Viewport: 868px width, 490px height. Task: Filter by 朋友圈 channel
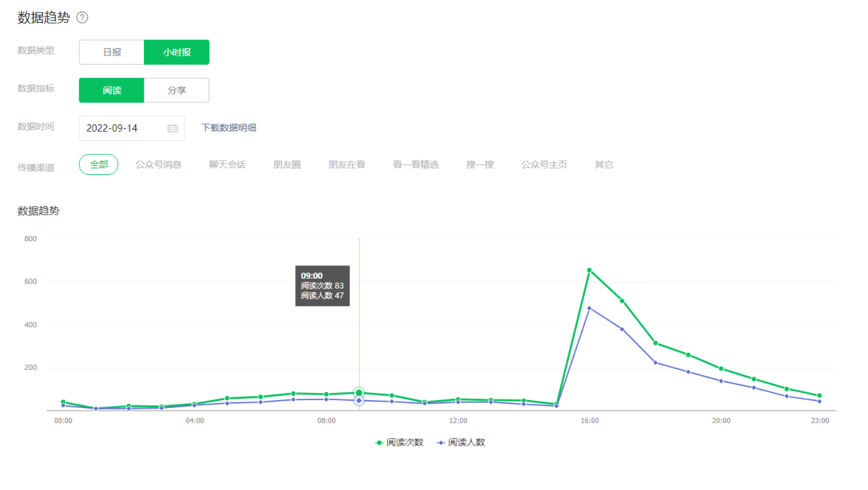pyautogui.click(x=287, y=164)
